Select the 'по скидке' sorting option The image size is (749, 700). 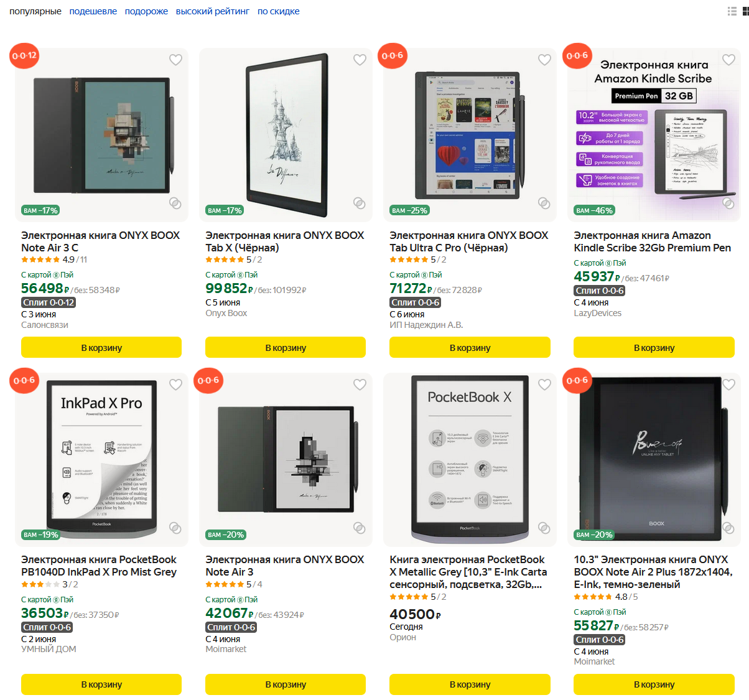pyautogui.click(x=278, y=11)
